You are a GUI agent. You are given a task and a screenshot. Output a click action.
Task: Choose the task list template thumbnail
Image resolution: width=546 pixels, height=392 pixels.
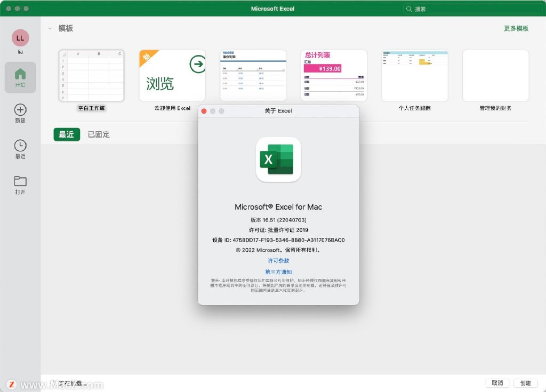[253, 76]
